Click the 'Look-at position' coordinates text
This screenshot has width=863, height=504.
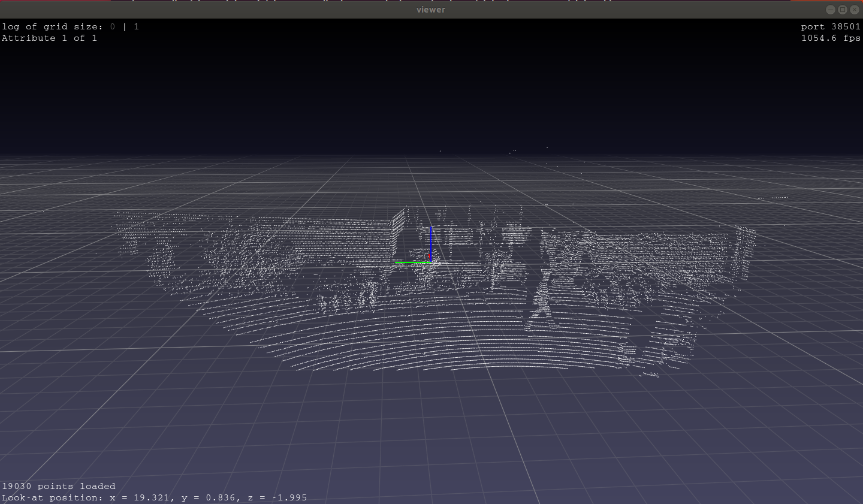coord(154,497)
